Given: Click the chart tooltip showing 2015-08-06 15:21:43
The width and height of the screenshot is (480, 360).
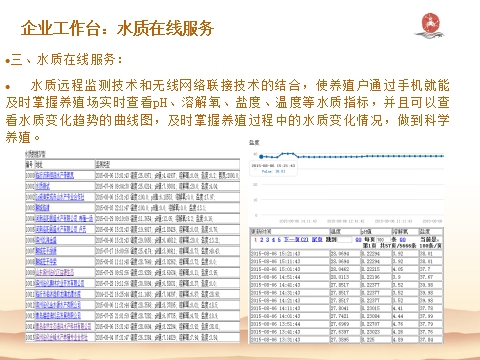Looking at the screenshot, I should coord(273,168).
